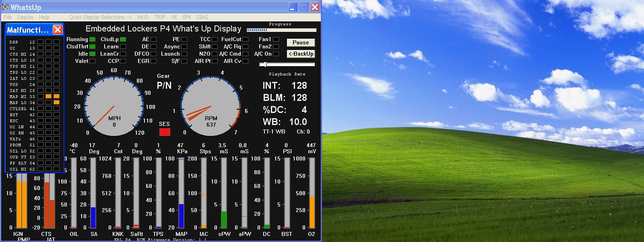Viewport: 644px width, 242px height.
Task: Toggle the Running status checkbox
Action: 92,39
